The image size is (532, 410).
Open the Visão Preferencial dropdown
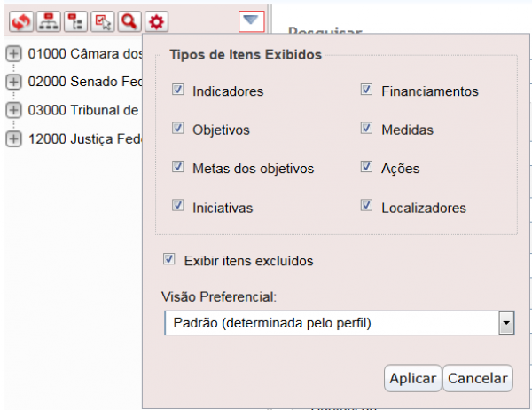[x=506, y=323]
